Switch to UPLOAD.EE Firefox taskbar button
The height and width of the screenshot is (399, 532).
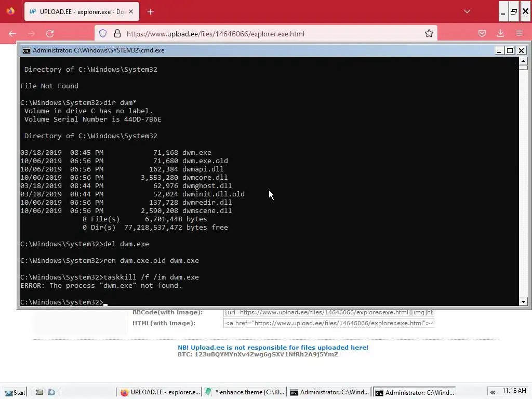coord(160,392)
